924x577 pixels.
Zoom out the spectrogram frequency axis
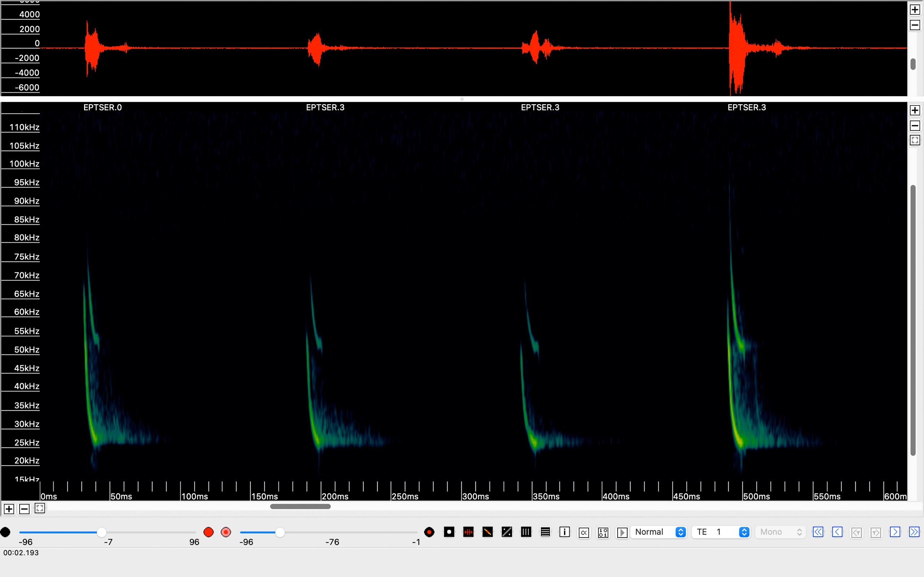[915, 125]
